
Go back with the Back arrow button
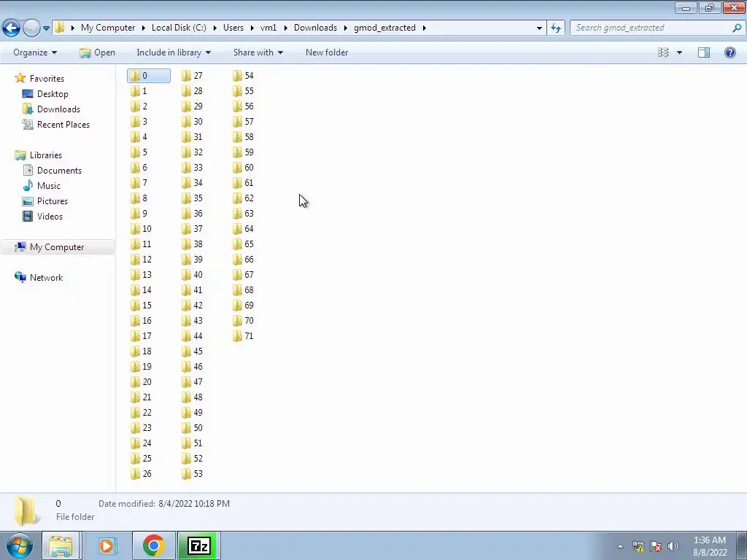pyautogui.click(x=12, y=28)
